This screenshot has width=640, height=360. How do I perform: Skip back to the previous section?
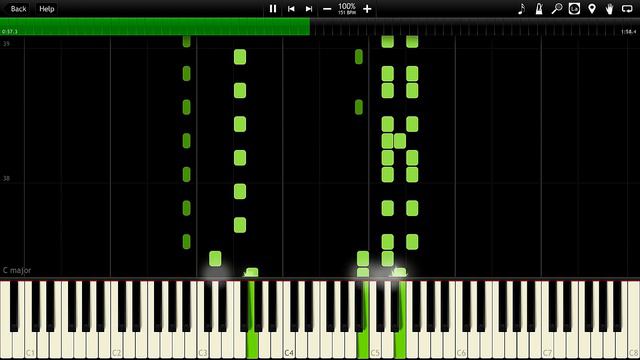pos(291,9)
